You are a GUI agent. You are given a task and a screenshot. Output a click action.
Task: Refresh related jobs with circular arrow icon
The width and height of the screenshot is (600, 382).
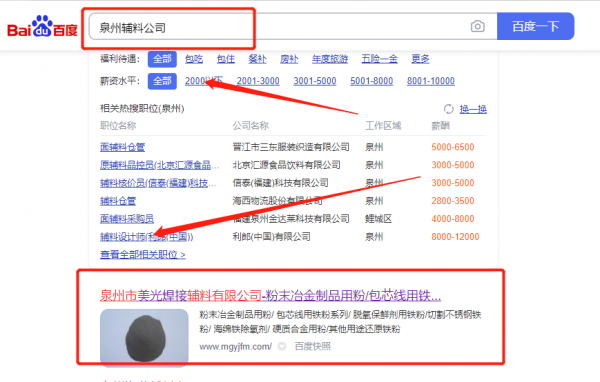pos(448,109)
